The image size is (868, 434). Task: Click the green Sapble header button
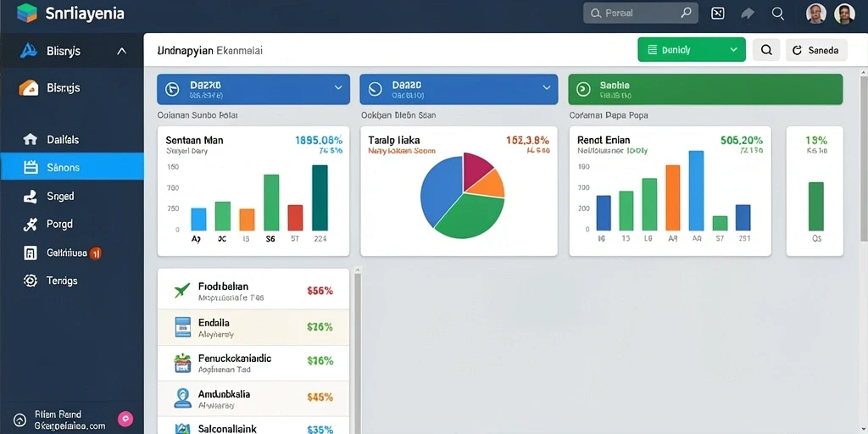pyautogui.click(x=705, y=89)
